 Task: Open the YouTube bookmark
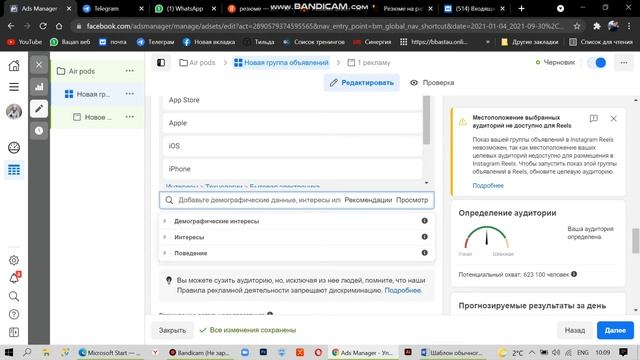click(24, 42)
